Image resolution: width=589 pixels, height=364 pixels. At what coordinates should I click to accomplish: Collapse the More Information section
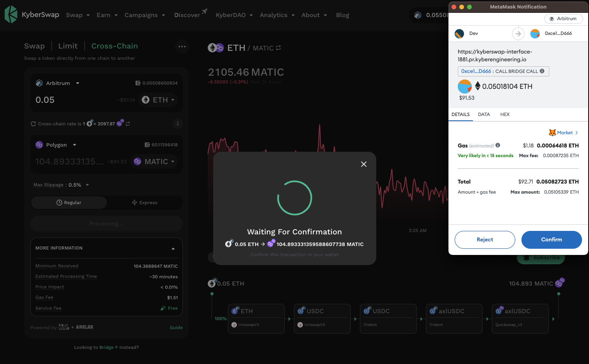173,248
